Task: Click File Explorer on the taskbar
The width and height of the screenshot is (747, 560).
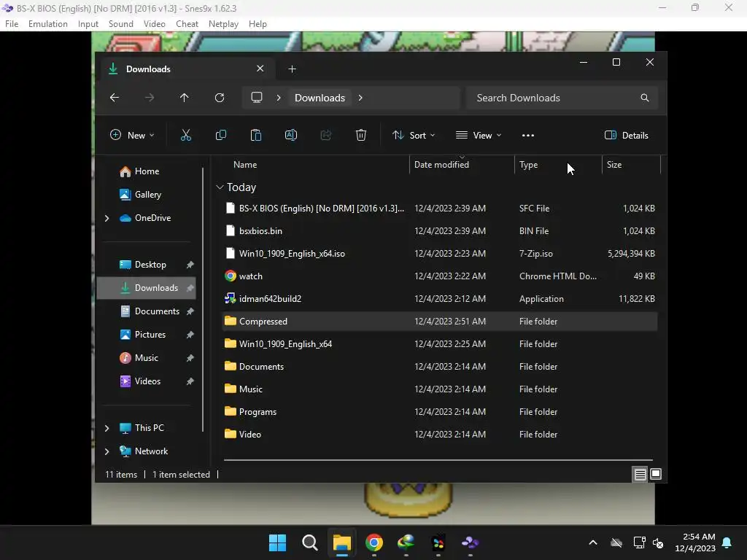Action: [x=342, y=542]
